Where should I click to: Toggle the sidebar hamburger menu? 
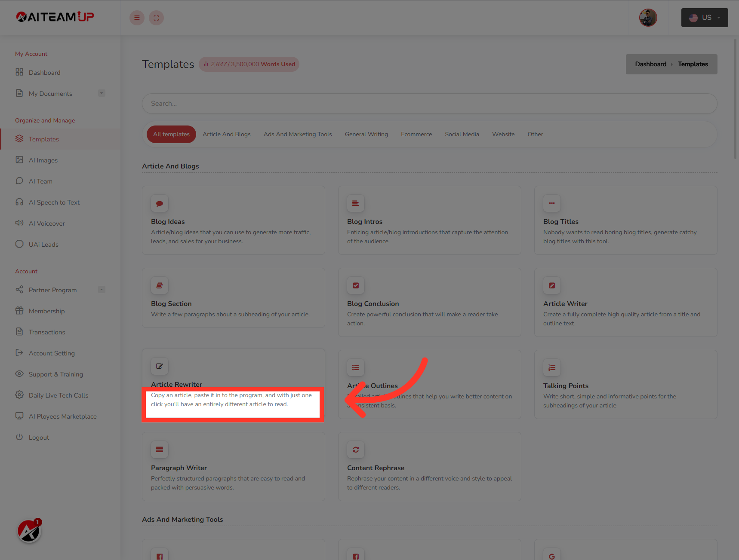pos(137,18)
